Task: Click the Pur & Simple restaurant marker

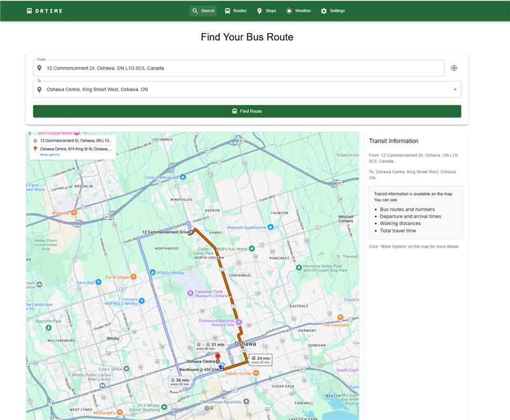Action: 133,277
